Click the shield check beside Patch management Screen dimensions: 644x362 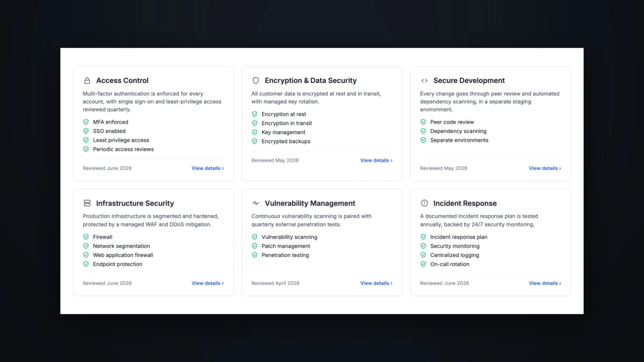pyautogui.click(x=255, y=246)
